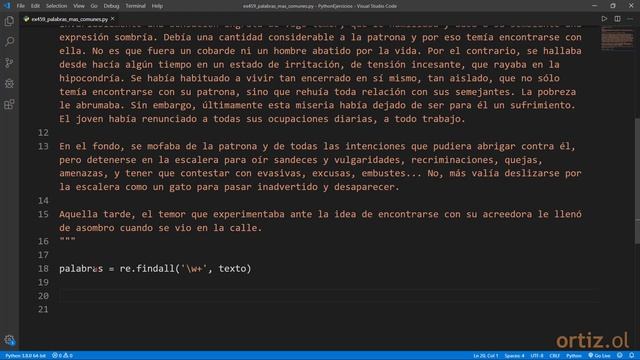Change UTF-8 file encoding
The image size is (640, 360).
pyautogui.click(x=536, y=356)
